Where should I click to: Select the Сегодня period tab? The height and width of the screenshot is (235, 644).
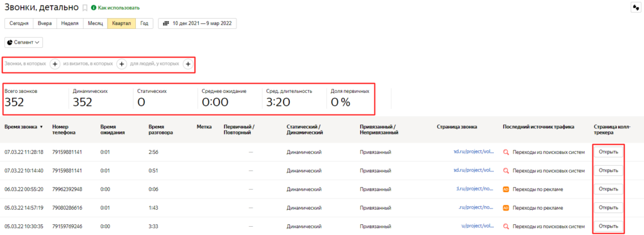[19, 23]
